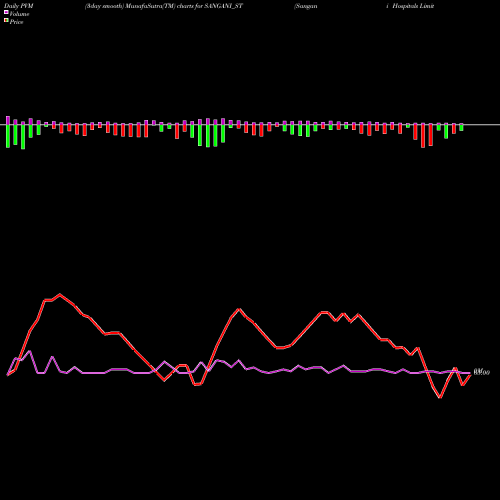Select the 'Price' legend label
This screenshot has height=500, width=500.
16,22
